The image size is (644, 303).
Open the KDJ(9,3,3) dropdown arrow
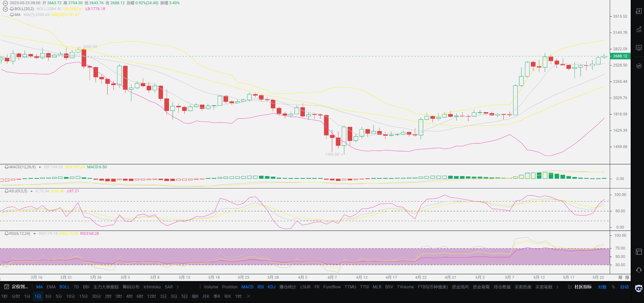point(32,191)
